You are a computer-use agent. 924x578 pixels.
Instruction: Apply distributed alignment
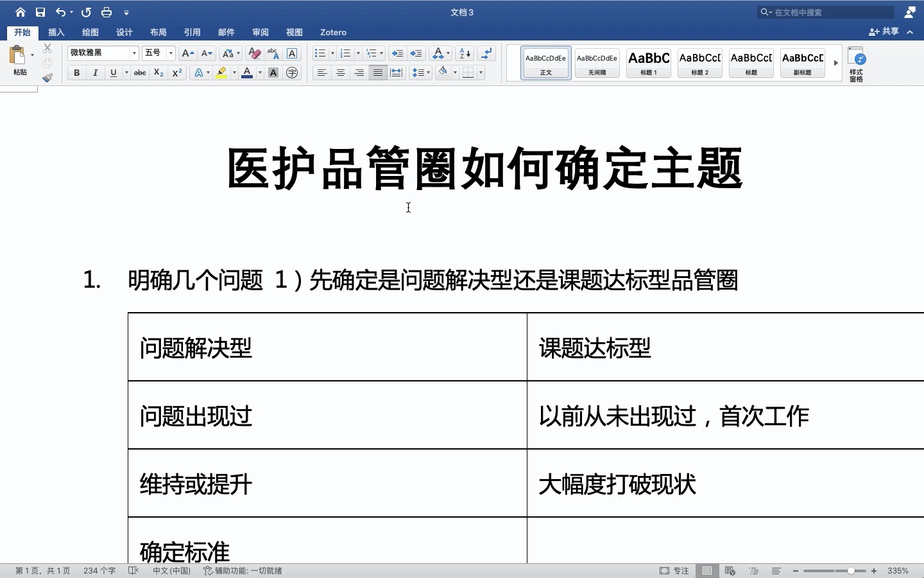point(397,73)
